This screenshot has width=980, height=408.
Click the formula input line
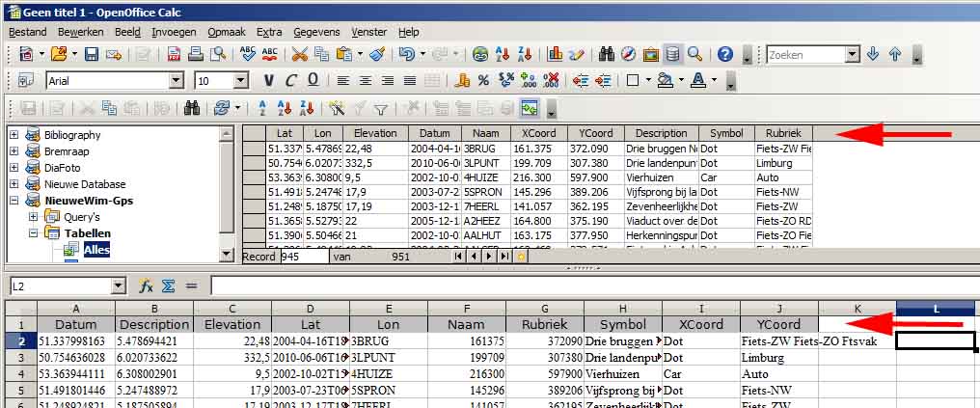594,286
